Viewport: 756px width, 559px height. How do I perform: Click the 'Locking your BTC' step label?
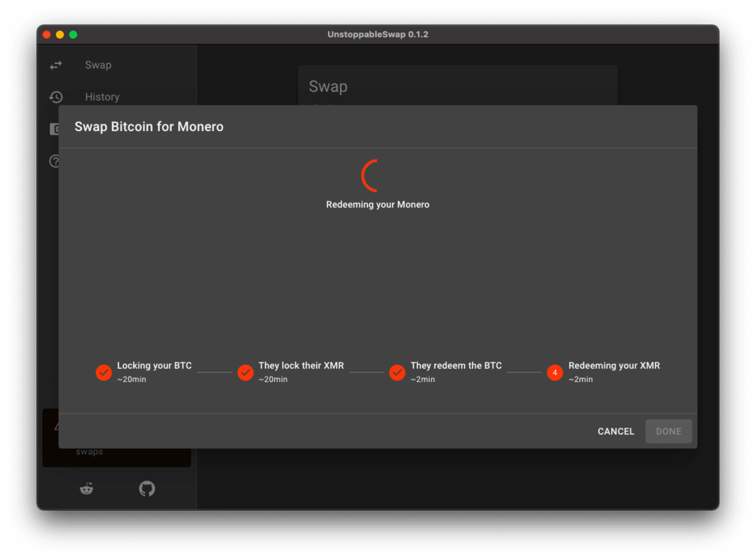[x=154, y=366]
